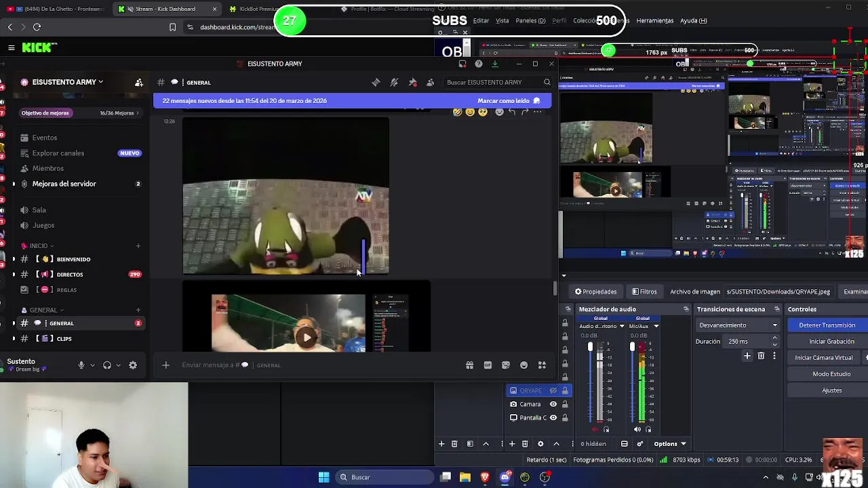Open sticker picker in Discord message bar
The width and height of the screenshot is (868, 488).
tap(506, 365)
